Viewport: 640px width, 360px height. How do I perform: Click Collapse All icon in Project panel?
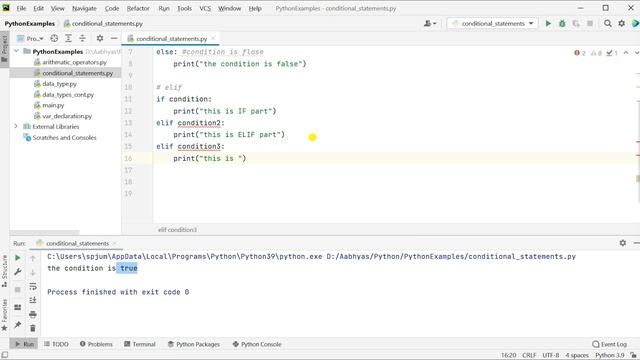pos(82,38)
